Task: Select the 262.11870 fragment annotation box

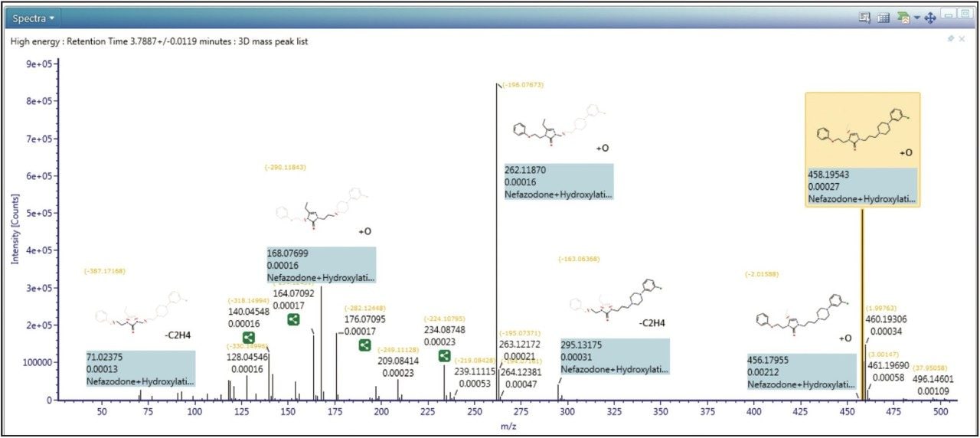Action: tap(558, 181)
